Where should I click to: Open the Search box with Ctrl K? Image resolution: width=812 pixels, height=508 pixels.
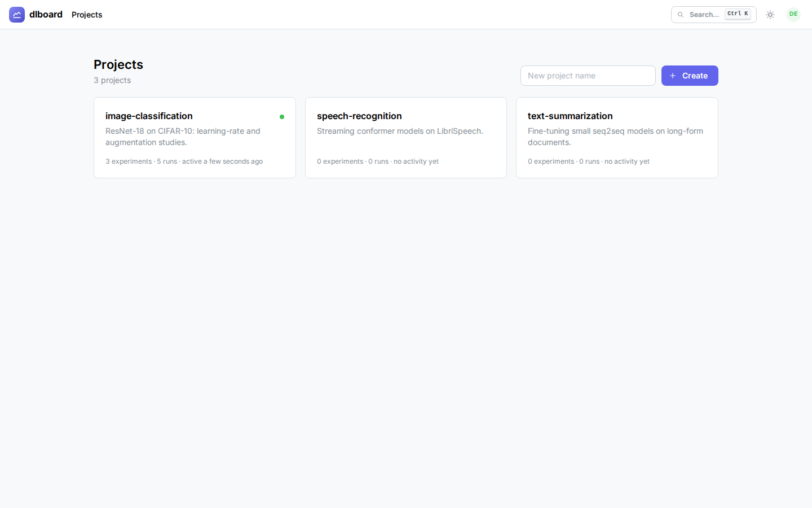[x=713, y=15]
